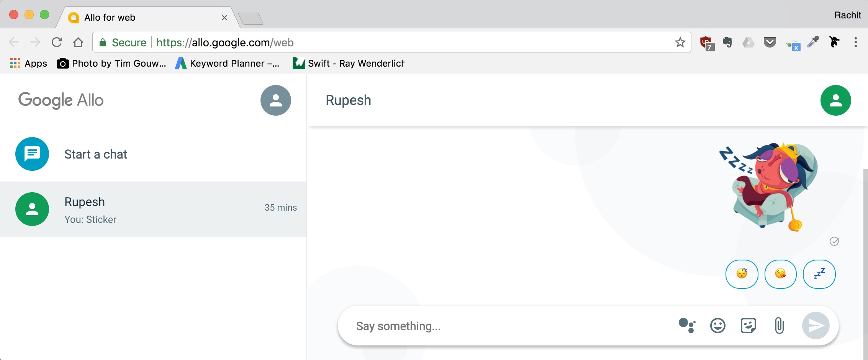Screen dimensions: 868x360
Task: Open Rupesh's profile avatar in chat header
Action: pyautogui.click(x=835, y=100)
